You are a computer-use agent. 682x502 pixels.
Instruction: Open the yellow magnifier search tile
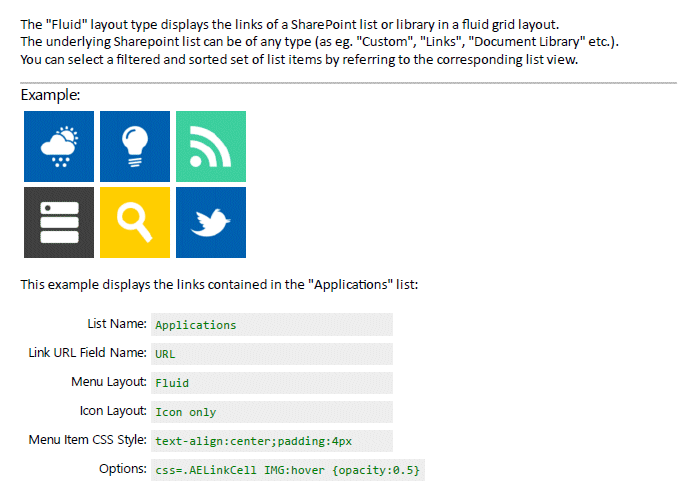(135, 222)
